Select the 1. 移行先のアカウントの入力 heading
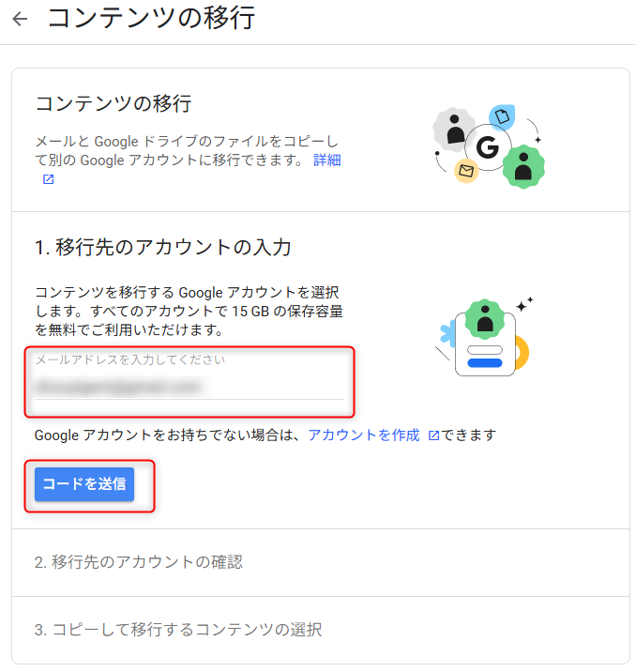 pos(162,247)
